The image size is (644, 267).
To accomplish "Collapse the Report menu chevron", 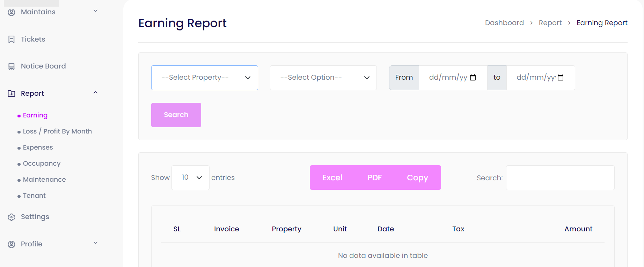I will click(x=95, y=93).
